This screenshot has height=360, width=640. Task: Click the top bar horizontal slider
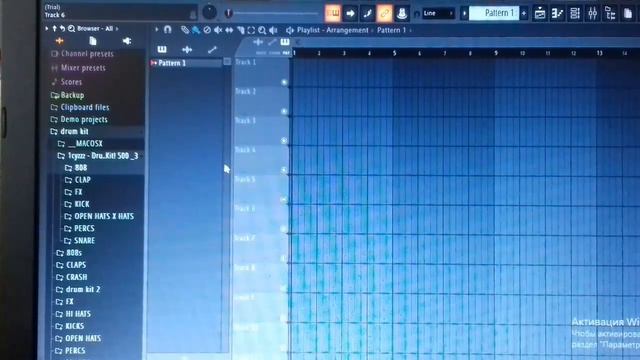pyautogui.click(x=276, y=13)
